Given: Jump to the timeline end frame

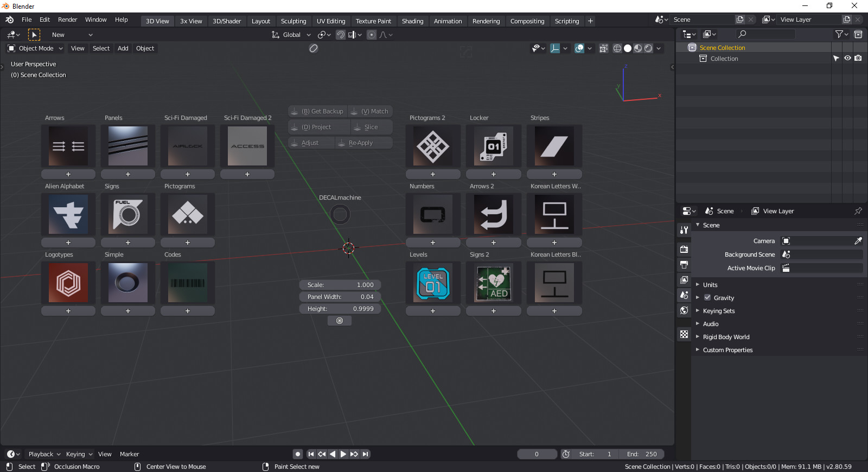Looking at the screenshot, I should (365, 454).
